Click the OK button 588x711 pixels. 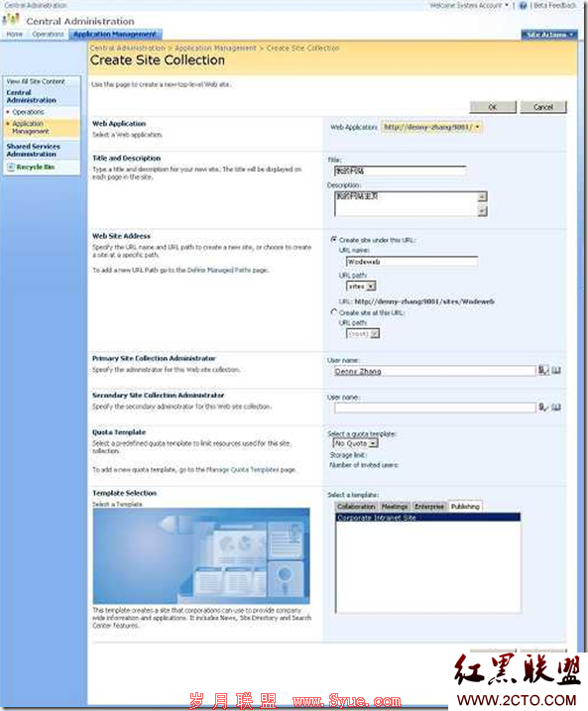[493, 107]
